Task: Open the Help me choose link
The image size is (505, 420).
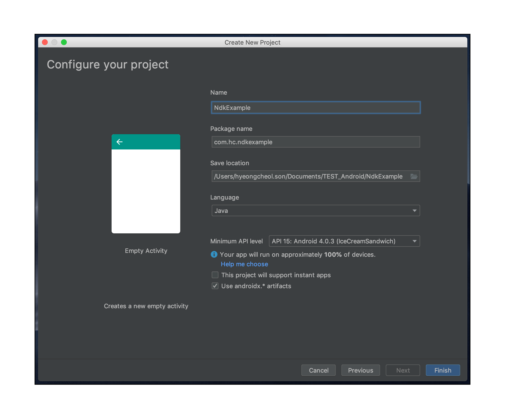Action: click(x=244, y=264)
